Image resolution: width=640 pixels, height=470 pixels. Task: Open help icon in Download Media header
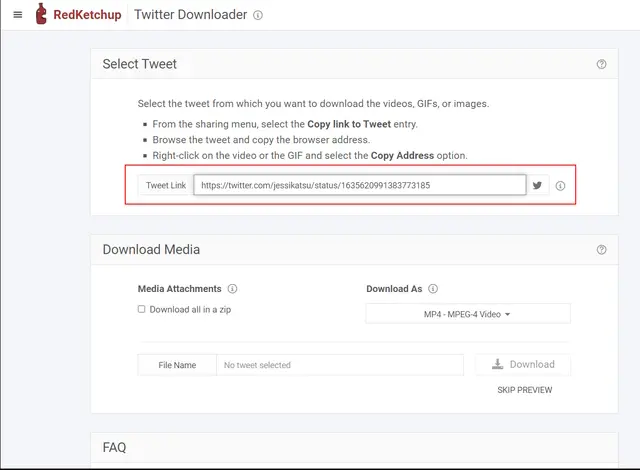pyautogui.click(x=601, y=249)
